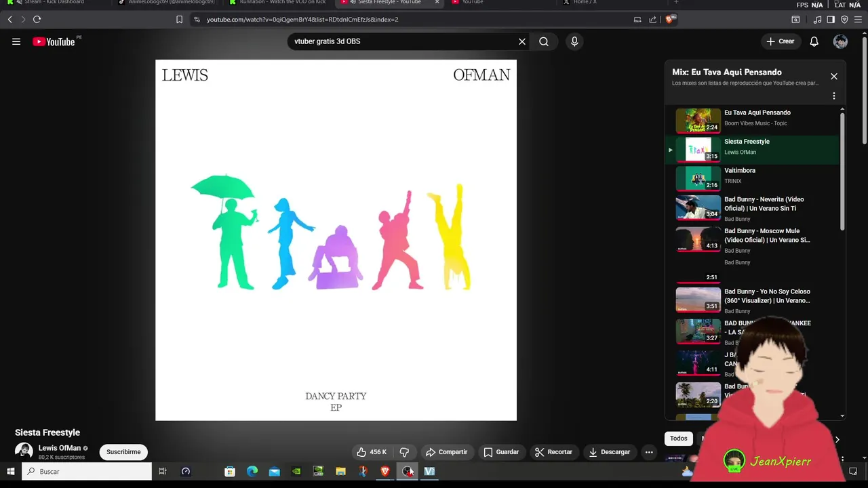Viewport: 868px width, 488px height.
Task: Click the Descargar button
Action: 609,452
